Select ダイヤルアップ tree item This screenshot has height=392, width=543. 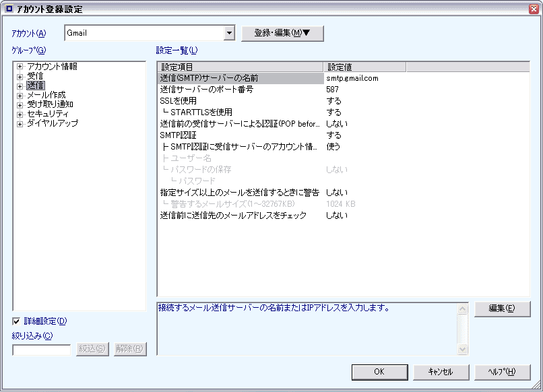pyautogui.click(x=52, y=123)
